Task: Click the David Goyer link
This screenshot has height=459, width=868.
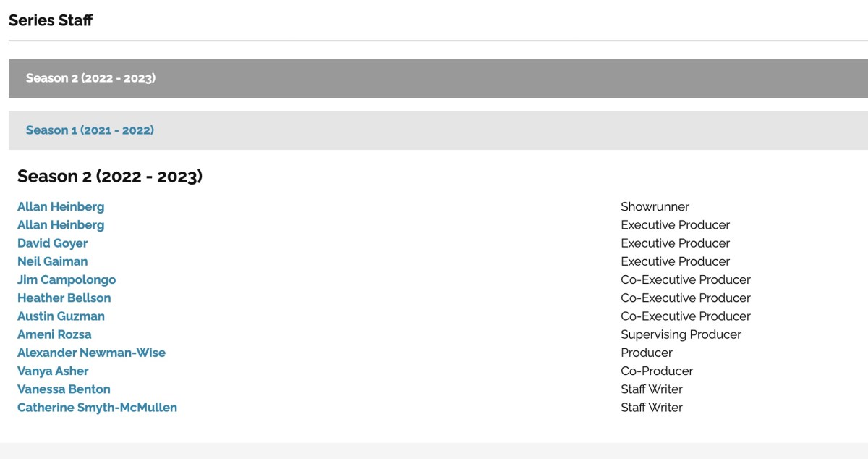Action: 52,243
